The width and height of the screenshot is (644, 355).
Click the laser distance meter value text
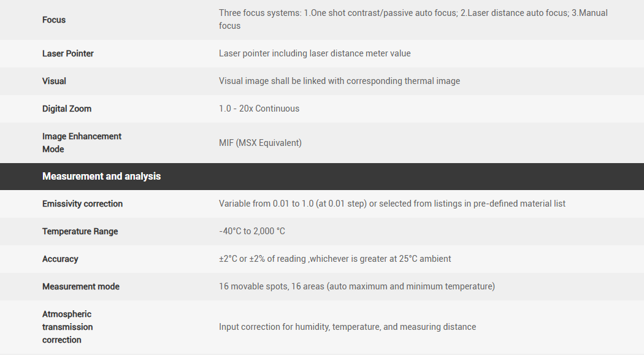[x=315, y=53]
